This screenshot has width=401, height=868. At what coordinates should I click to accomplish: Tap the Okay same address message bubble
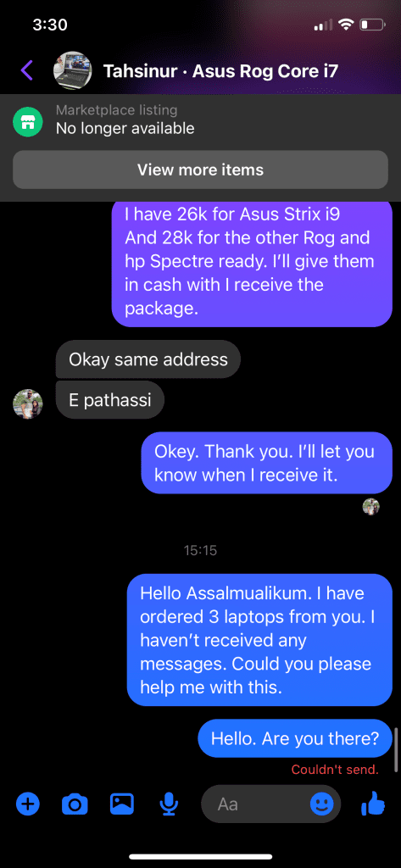coord(148,359)
